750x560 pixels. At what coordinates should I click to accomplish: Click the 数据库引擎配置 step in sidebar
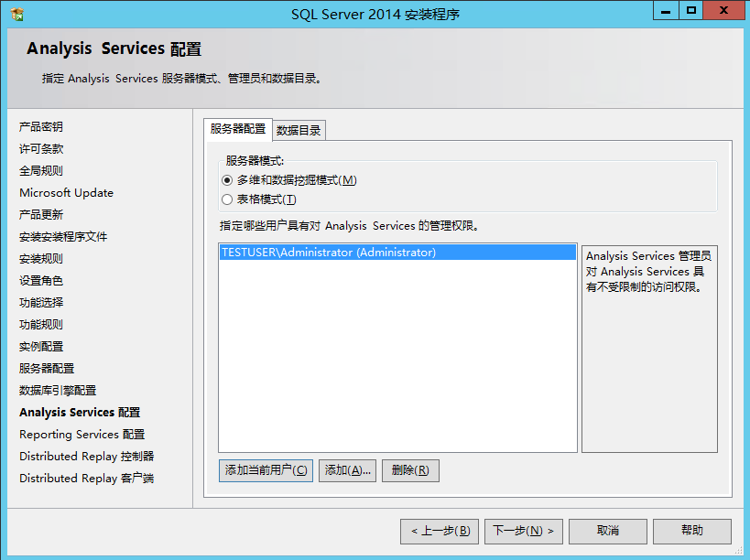click(x=58, y=391)
